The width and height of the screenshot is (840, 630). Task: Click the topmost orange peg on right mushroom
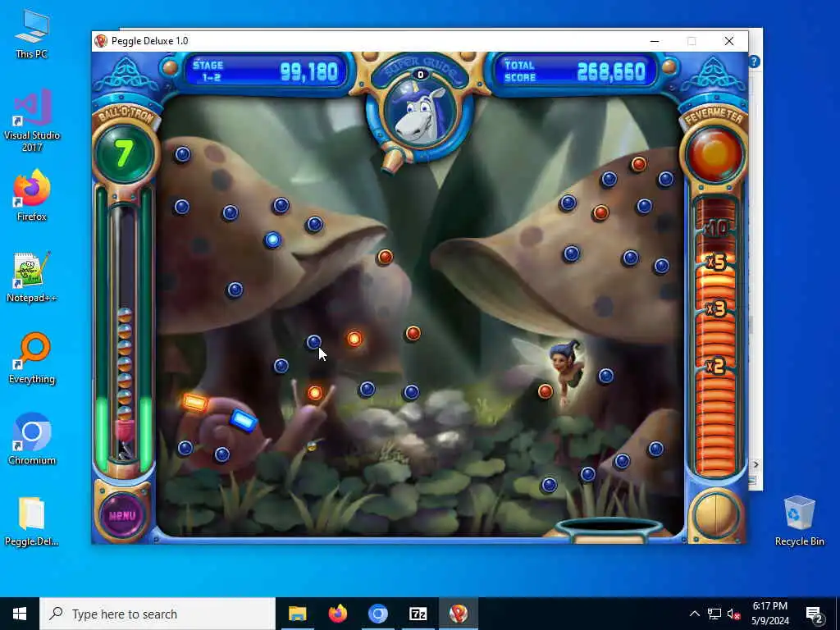tap(638, 164)
